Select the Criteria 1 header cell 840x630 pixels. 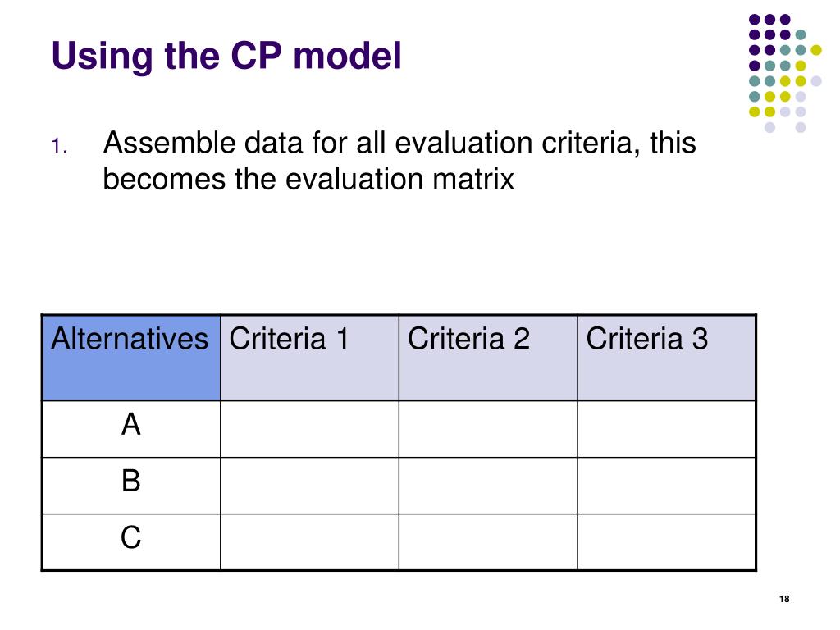tap(309, 358)
